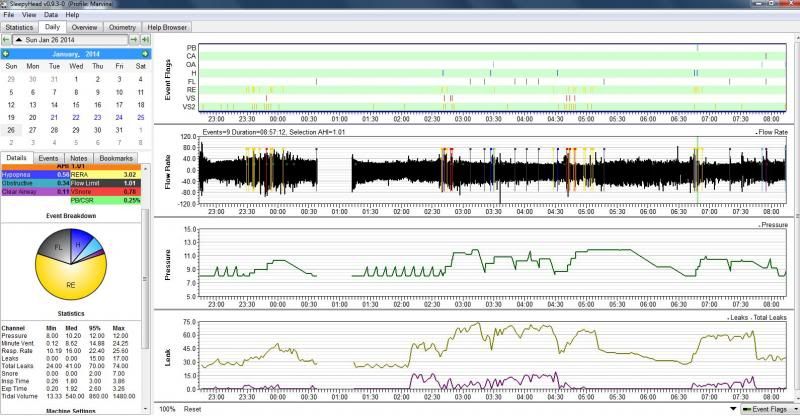
Task: Open the Bookmarks tab
Action: pyautogui.click(x=116, y=158)
